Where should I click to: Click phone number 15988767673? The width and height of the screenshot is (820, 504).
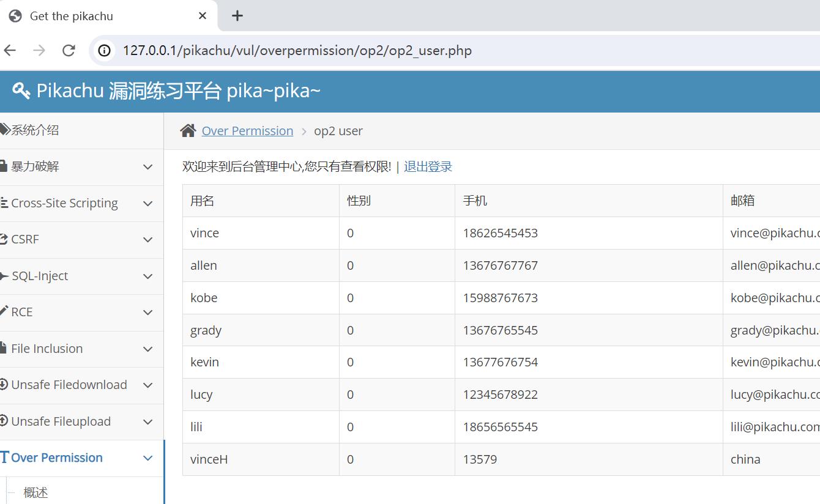point(501,298)
